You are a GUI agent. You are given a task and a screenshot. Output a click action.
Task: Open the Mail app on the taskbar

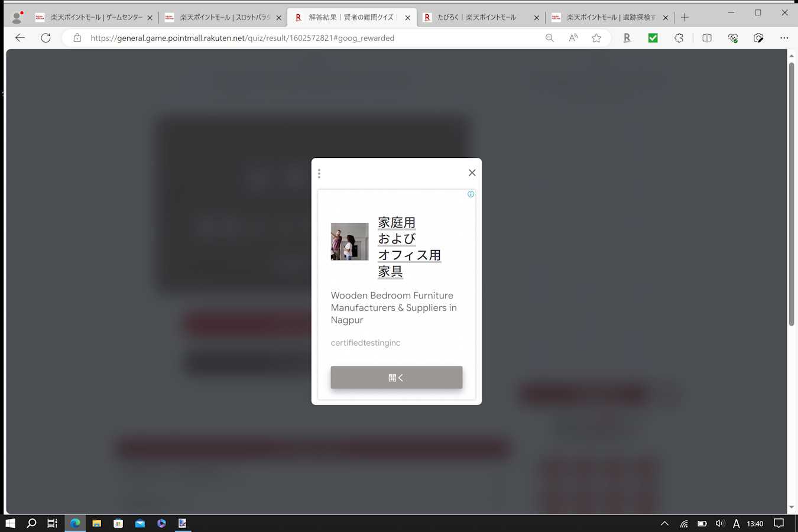pos(140,523)
